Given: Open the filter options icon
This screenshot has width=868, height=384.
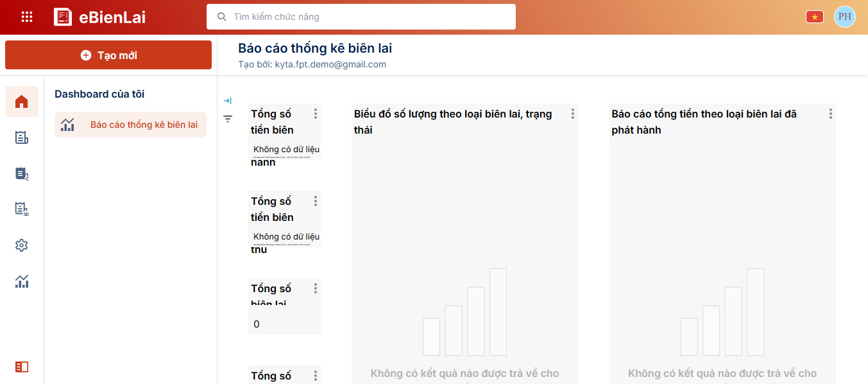Looking at the screenshot, I should [x=228, y=119].
